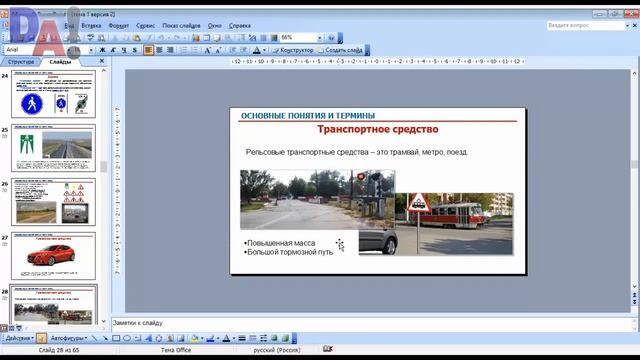Toggle text shadow (S)

click(134, 50)
